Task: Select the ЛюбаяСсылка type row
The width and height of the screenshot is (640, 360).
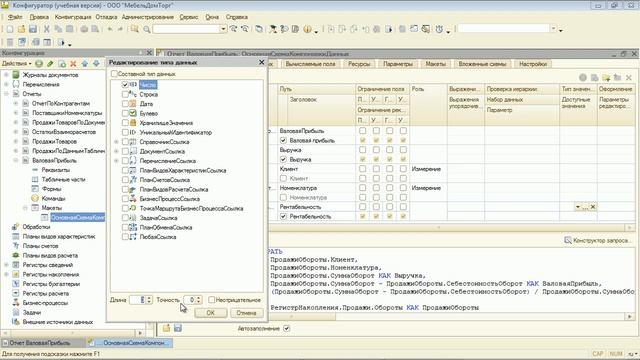Action: pyautogui.click(x=158, y=237)
